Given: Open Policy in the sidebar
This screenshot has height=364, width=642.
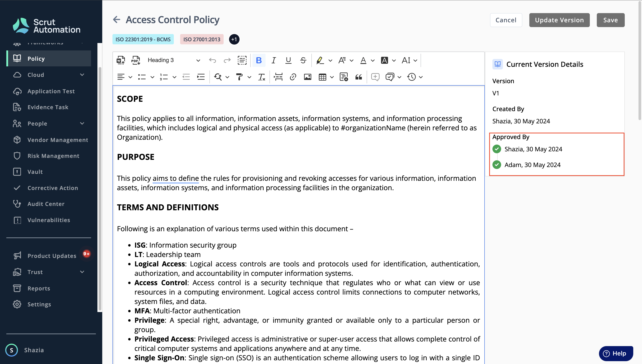Looking at the screenshot, I should [49, 59].
